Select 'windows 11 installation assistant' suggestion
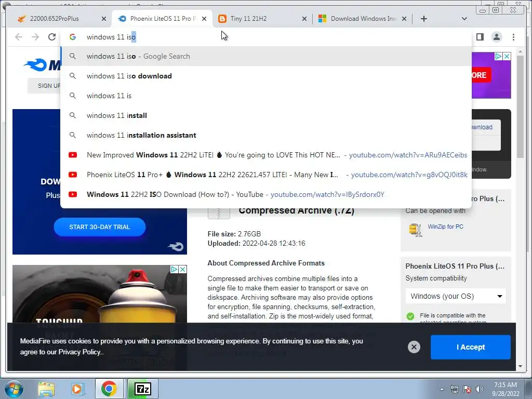The height and width of the screenshot is (399, 532). pos(266,135)
